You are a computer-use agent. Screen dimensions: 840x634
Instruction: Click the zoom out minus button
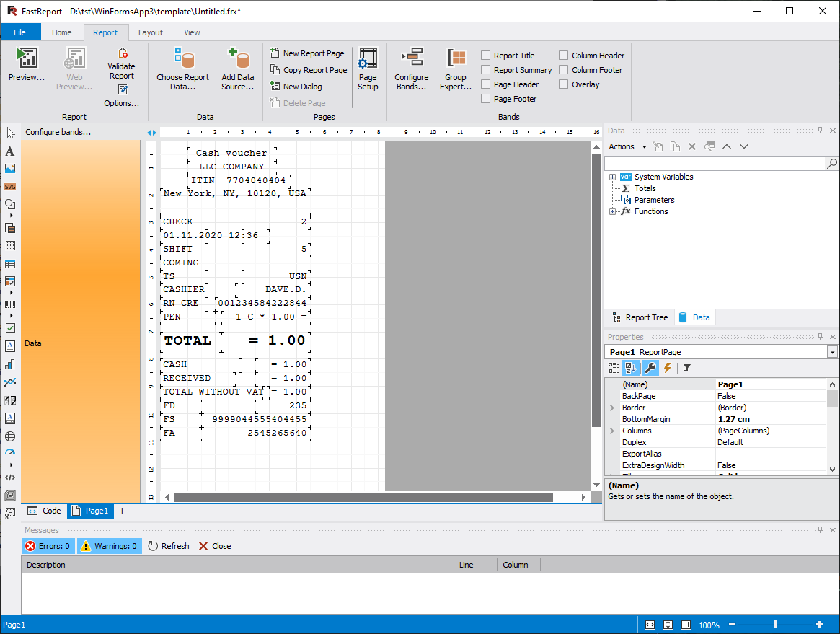(732, 625)
